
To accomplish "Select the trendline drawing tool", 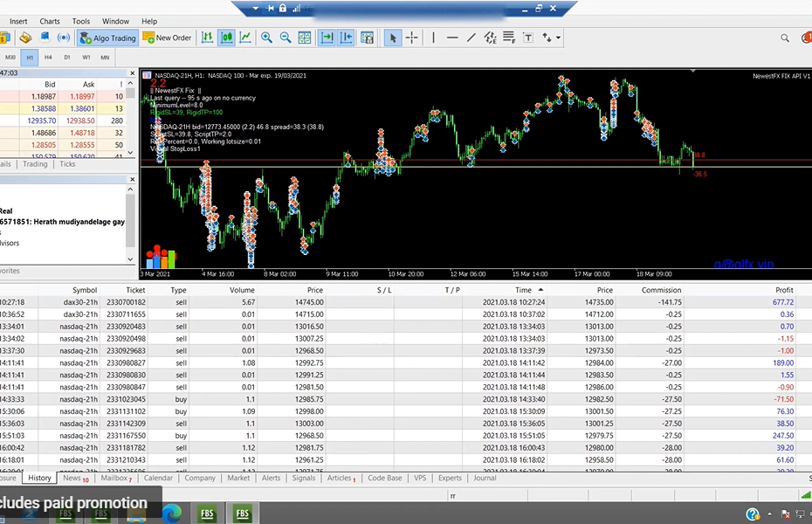I will tap(471, 38).
